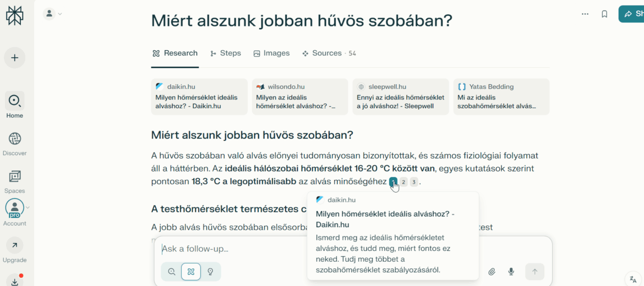Click the translate icon at bottom right
The height and width of the screenshot is (286, 644).
tap(633, 279)
